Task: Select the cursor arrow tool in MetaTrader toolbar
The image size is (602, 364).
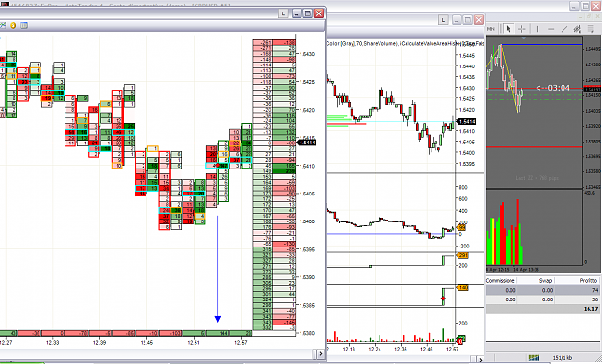Action: (509, 29)
